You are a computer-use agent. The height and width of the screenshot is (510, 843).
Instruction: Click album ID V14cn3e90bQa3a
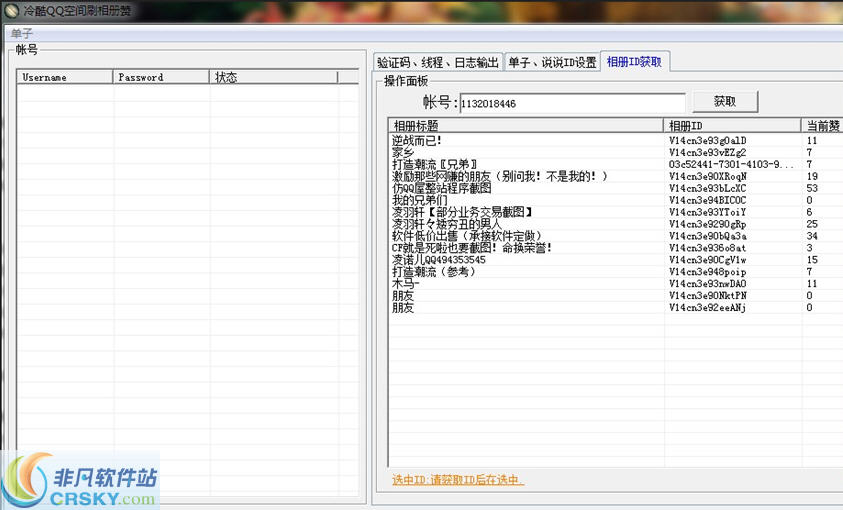[x=708, y=236]
